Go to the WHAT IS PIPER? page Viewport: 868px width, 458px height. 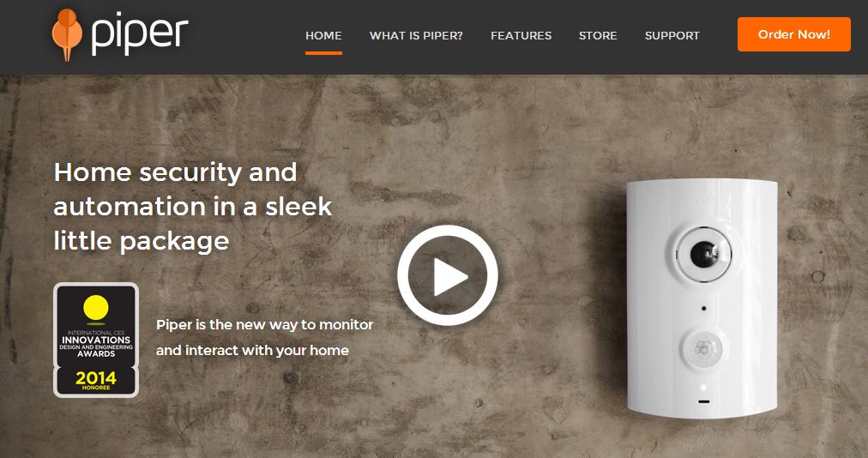coord(416,35)
